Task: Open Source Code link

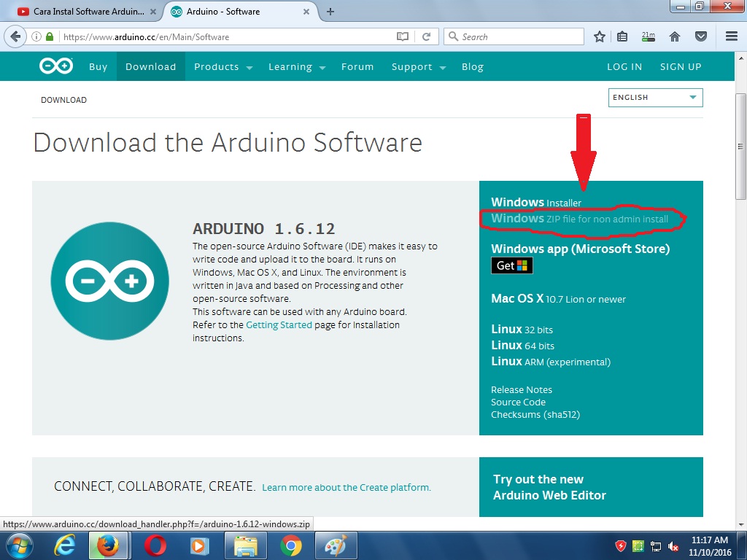Action: (519, 402)
